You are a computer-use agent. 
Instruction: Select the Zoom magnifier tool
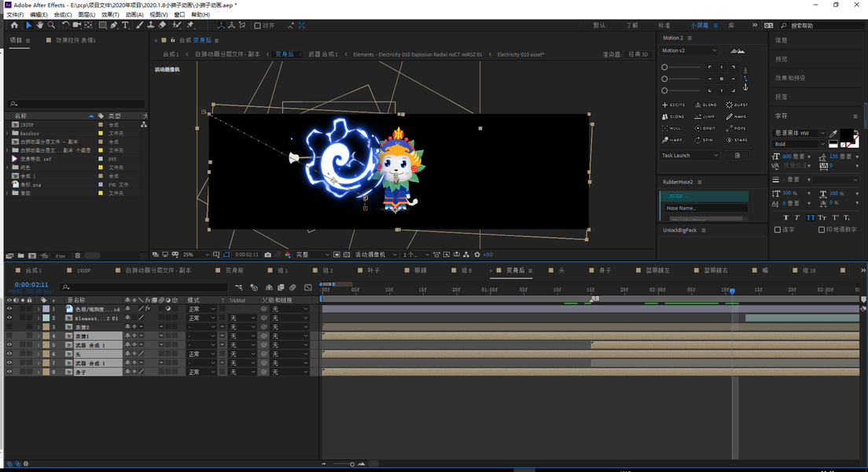[x=51, y=25]
